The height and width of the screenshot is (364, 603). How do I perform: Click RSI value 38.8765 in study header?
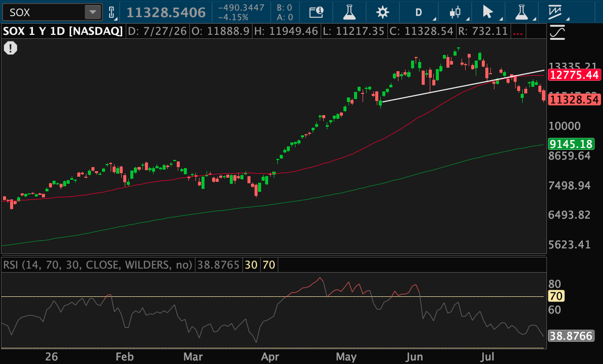click(218, 265)
